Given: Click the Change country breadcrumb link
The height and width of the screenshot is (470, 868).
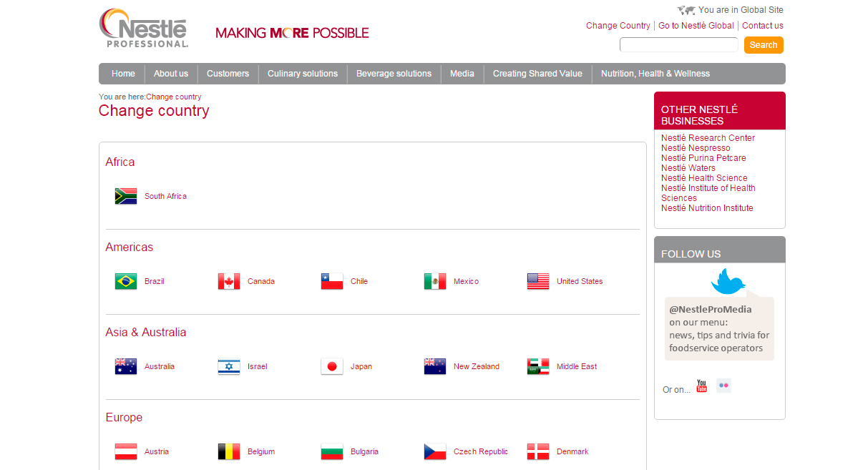Looking at the screenshot, I should [x=174, y=97].
